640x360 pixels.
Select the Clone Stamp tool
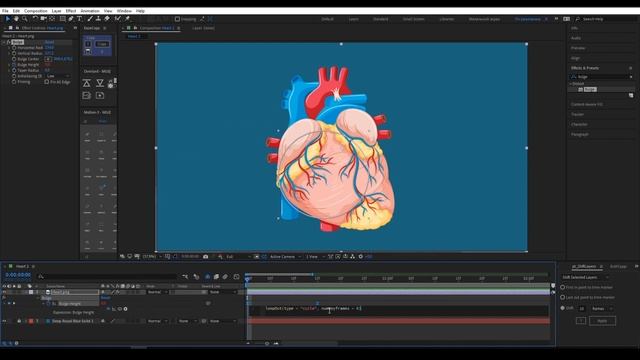pos(98,19)
